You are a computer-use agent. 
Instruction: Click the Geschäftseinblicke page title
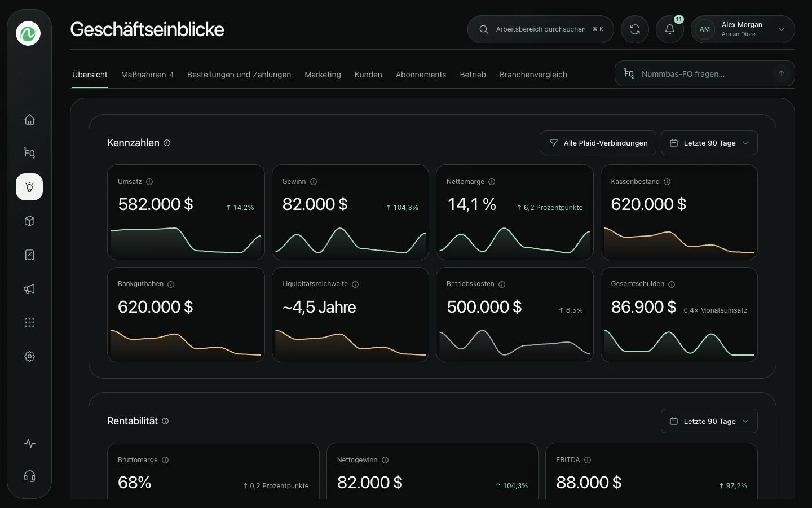point(147,29)
